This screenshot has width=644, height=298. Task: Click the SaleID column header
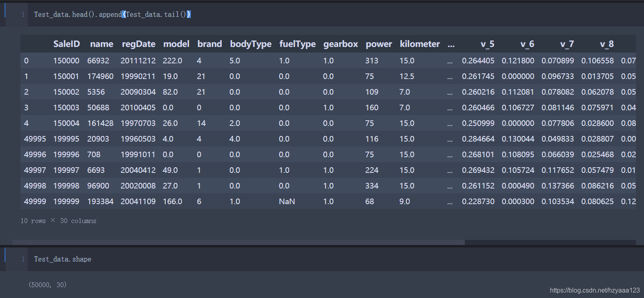pos(66,44)
